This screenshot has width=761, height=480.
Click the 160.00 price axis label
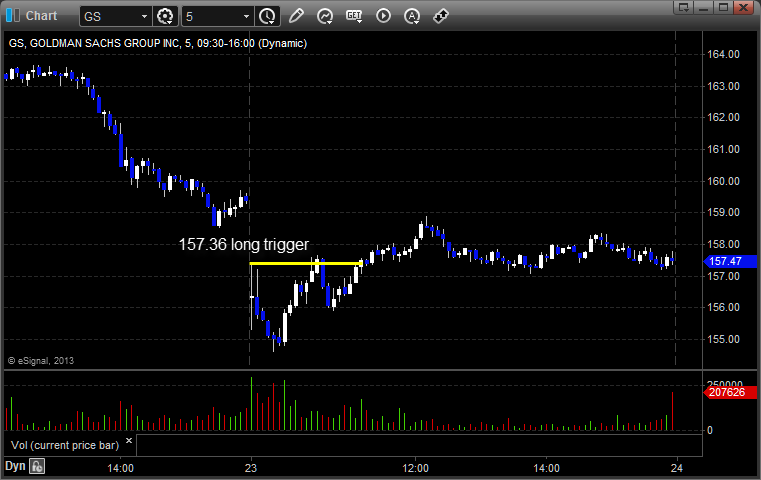tap(723, 181)
